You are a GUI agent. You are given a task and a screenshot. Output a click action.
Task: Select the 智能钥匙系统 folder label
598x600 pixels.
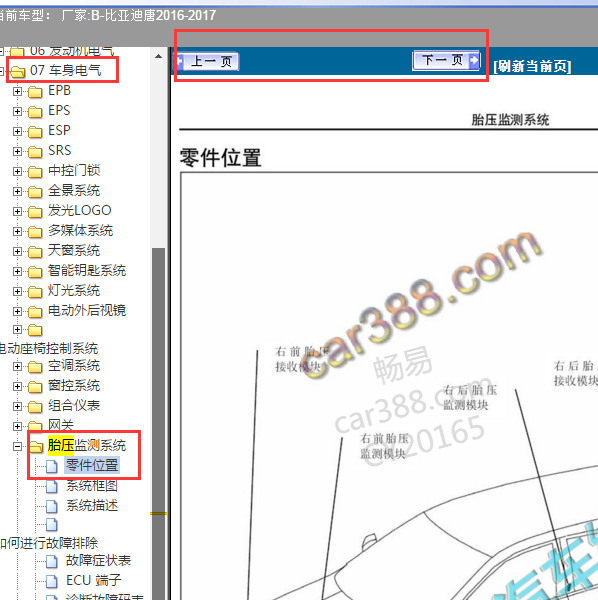point(87,271)
